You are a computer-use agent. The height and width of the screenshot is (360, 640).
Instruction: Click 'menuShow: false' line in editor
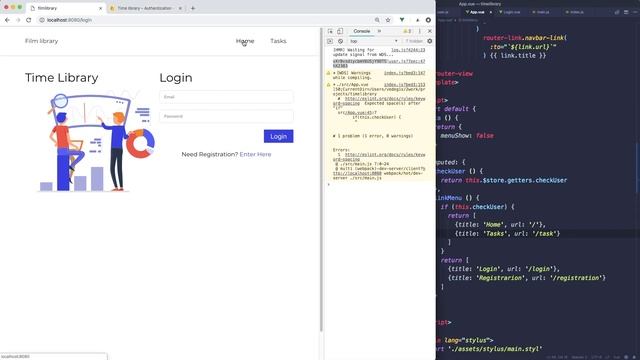tap(467, 136)
